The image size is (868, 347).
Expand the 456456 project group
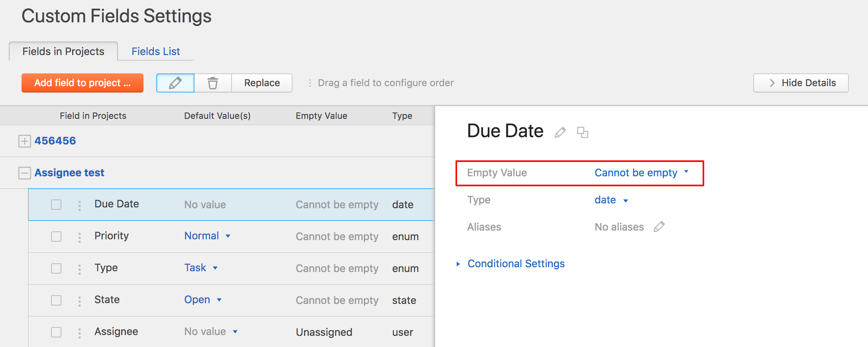pos(24,141)
